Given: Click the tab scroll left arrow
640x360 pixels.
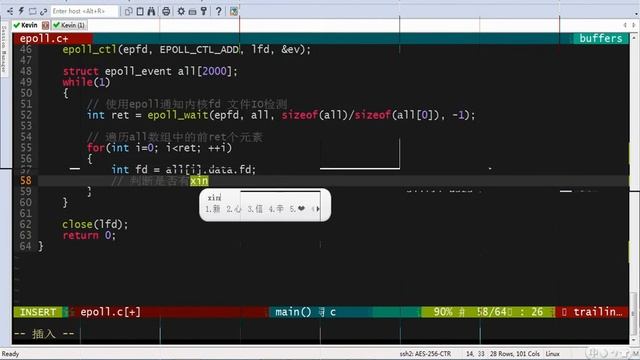Looking at the screenshot, I should [625, 25].
